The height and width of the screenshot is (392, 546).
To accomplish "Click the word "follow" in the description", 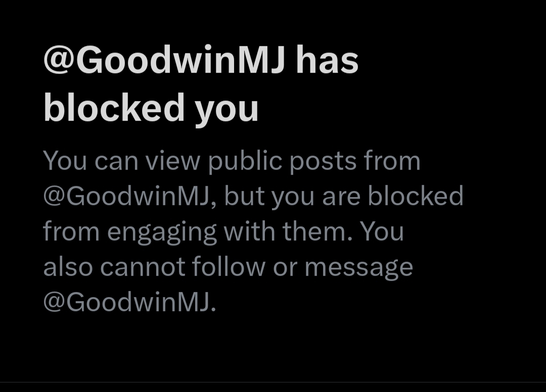I will (229, 266).
